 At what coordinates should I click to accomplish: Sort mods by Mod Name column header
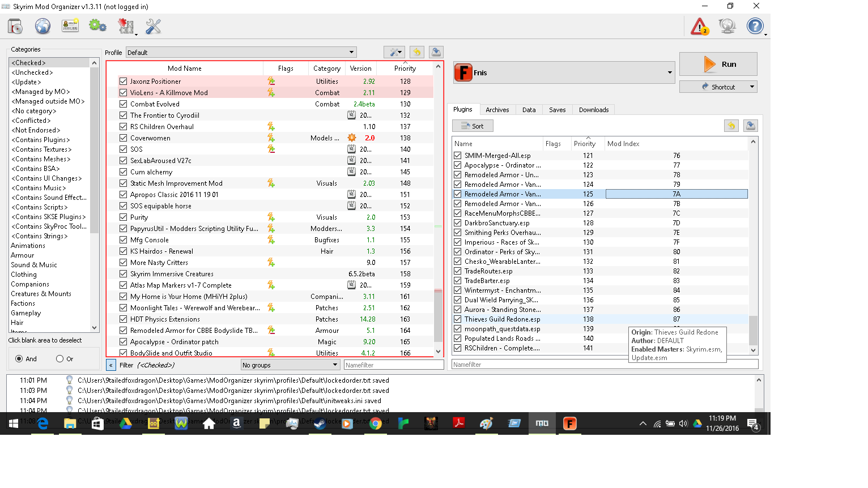point(185,69)
